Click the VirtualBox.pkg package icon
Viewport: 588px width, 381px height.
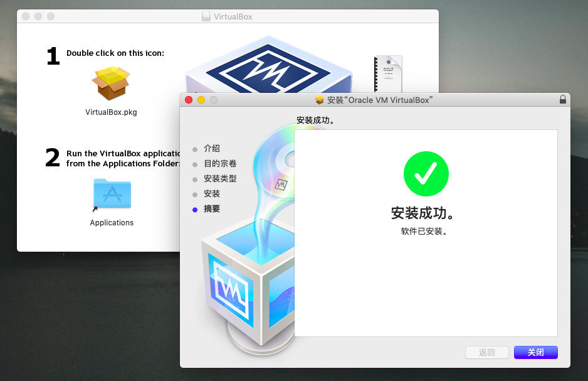(x=111, y=83)
